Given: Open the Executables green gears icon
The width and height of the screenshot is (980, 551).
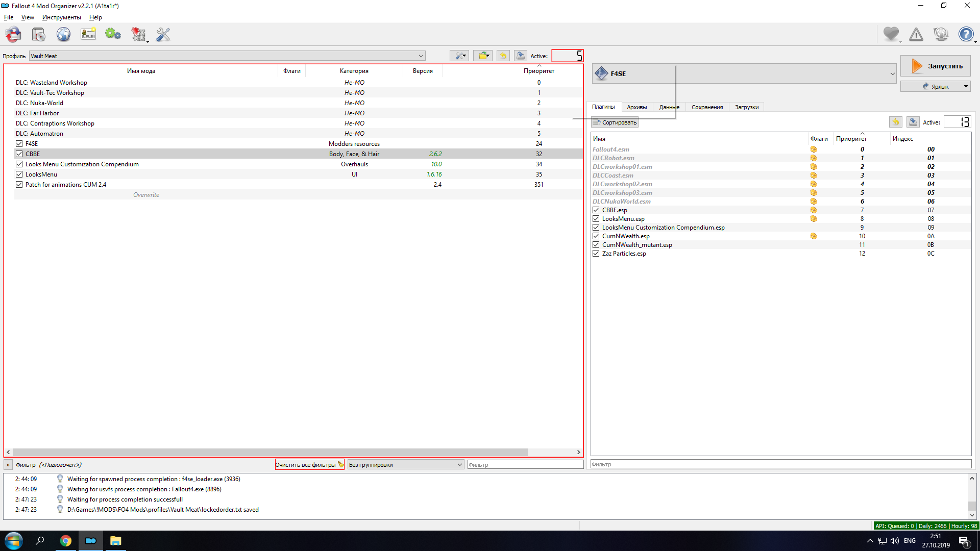Looking at the screenshot, I should point(113,35).
